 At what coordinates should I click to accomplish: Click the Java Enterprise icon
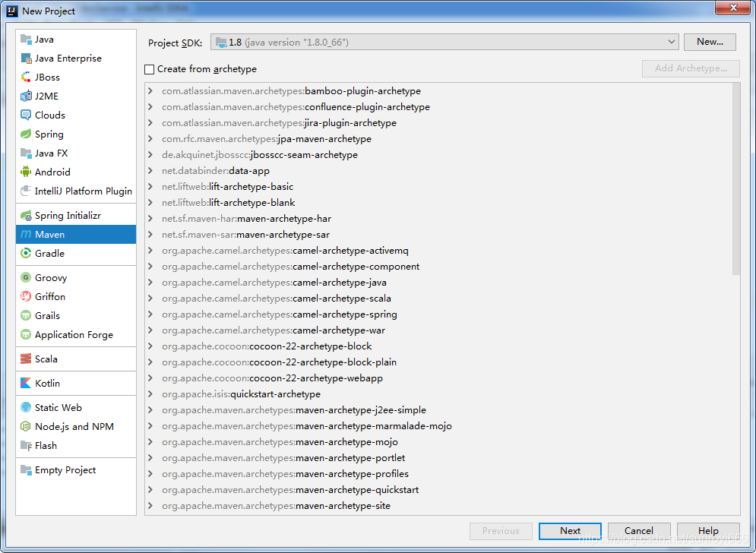26,58
